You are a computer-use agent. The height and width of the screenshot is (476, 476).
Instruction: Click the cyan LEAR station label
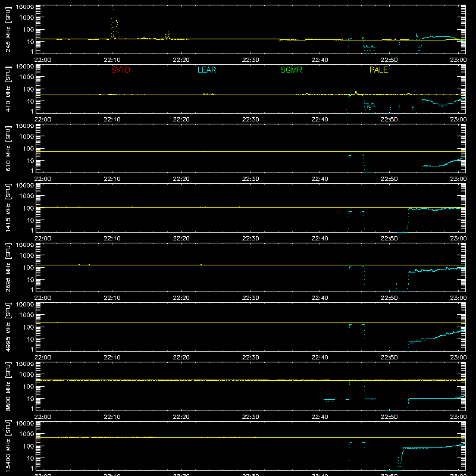coord(206,70)
